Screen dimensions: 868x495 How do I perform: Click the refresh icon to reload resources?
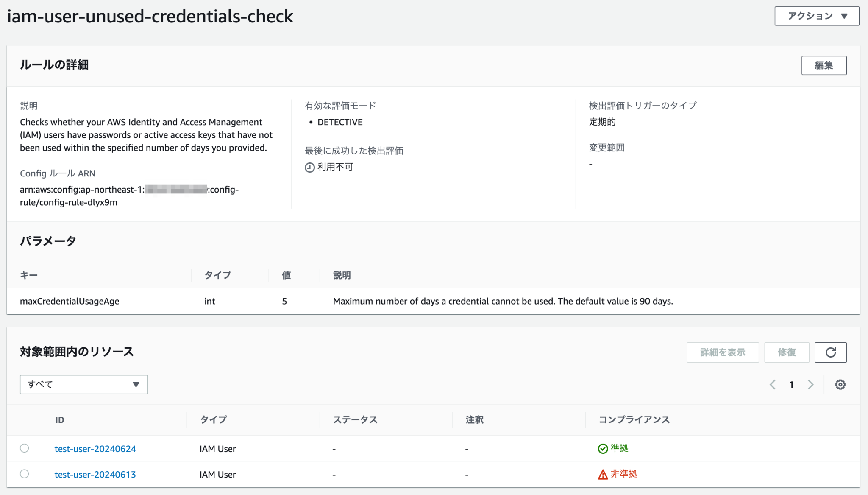[x=830, y=352]
